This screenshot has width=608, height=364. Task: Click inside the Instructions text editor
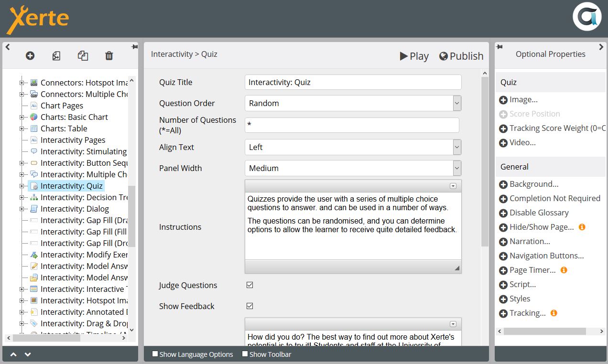(353, 226)
